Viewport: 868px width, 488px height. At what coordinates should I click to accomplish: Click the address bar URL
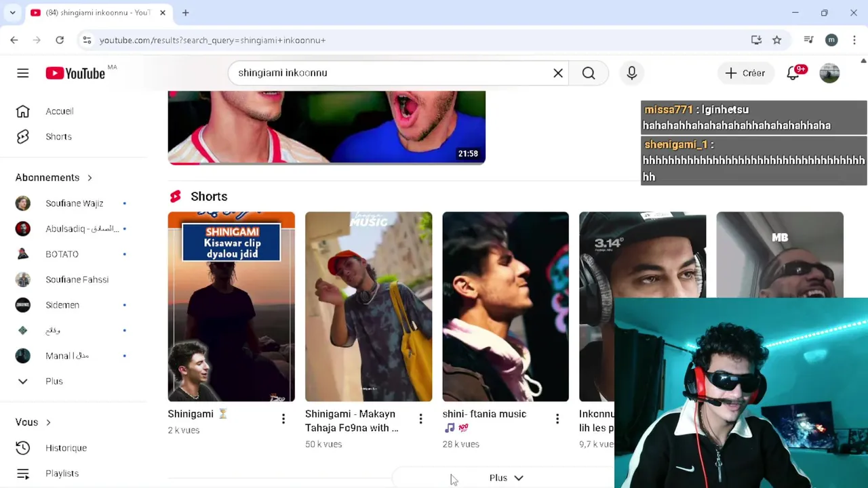click(x=212, y=40)
